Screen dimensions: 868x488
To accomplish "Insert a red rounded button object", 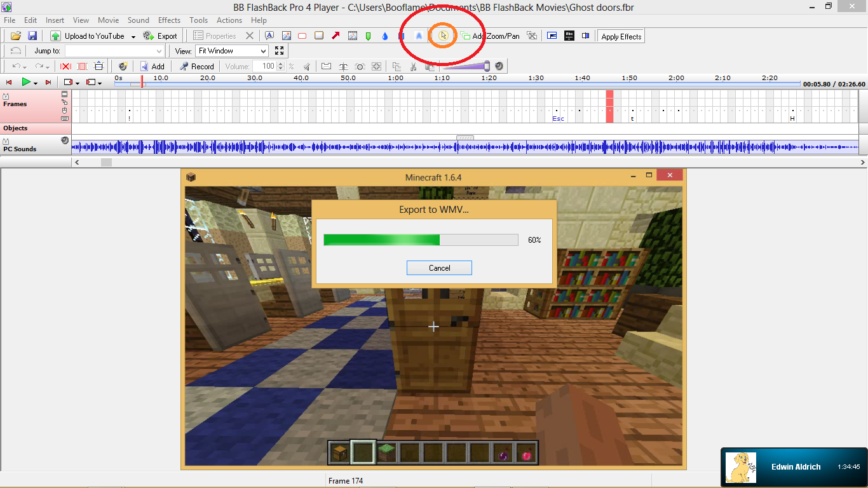I will pos(302,36).
